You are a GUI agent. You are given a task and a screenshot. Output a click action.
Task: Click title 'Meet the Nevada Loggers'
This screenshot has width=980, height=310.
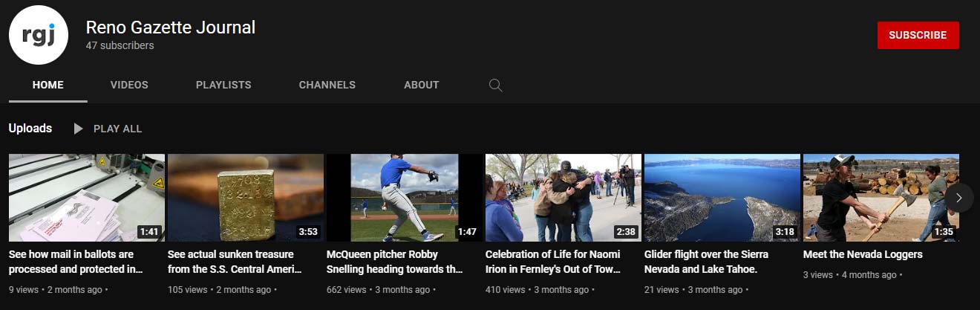pos(863,254)
